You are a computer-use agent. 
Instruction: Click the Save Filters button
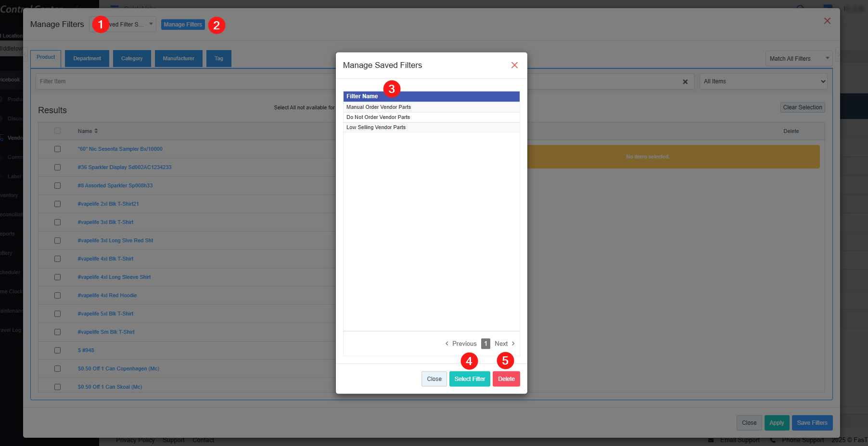pos(812,423)
